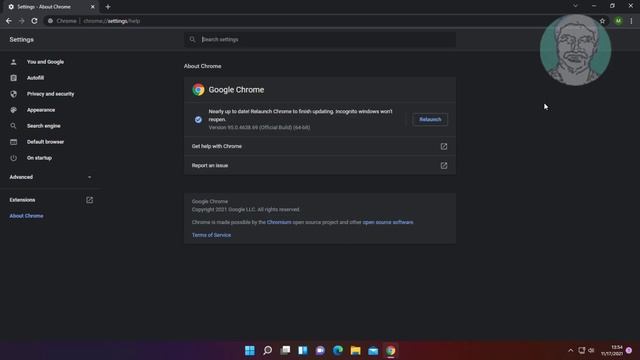
Task: Click the Relaunch button
Action: click(x=430, y=120)
